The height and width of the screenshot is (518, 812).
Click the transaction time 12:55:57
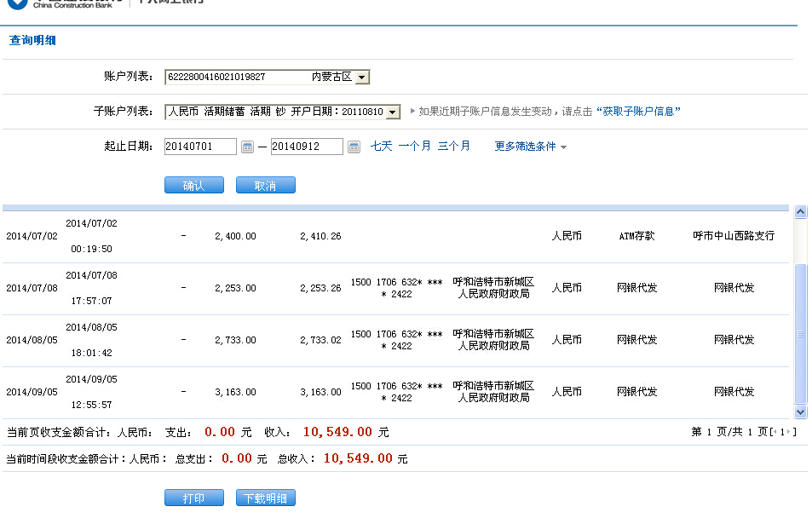coord(92,405)
